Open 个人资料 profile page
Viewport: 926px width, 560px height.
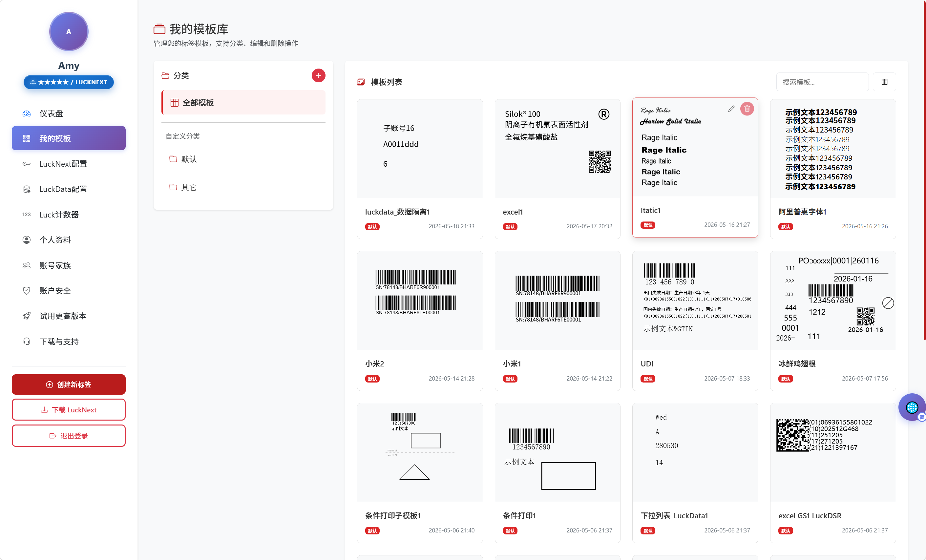click(68, 240)
